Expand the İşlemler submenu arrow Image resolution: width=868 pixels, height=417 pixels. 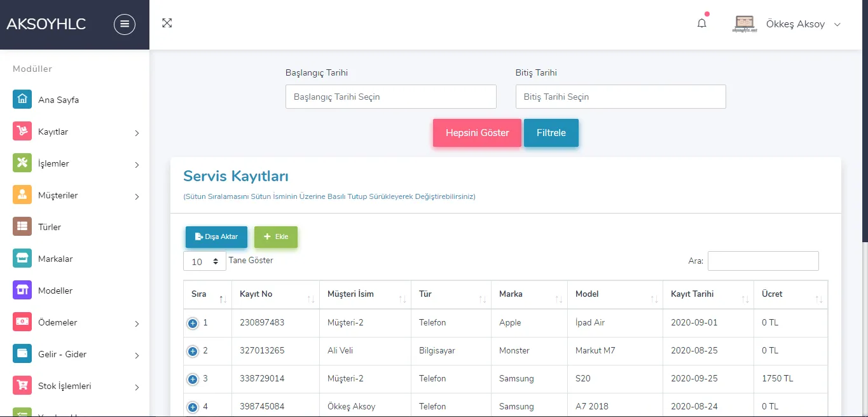tap(137, 165)
